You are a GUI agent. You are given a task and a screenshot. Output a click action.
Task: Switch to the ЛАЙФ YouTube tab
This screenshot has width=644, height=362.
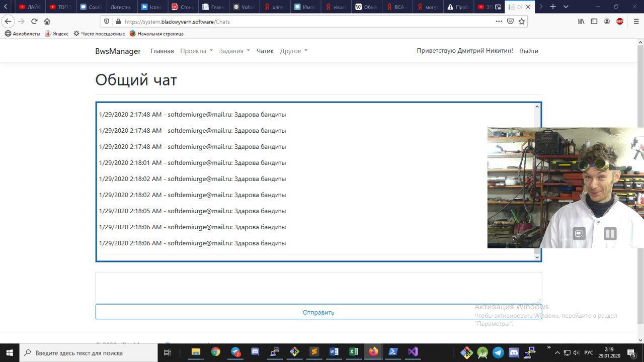click(x=30, y=7)
